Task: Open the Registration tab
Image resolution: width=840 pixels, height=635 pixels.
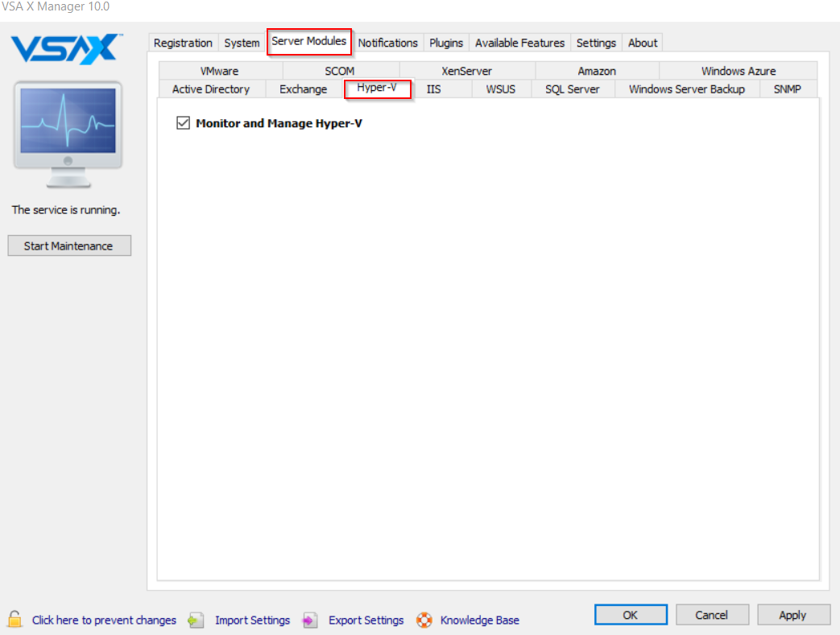Action: pos(183,43)
